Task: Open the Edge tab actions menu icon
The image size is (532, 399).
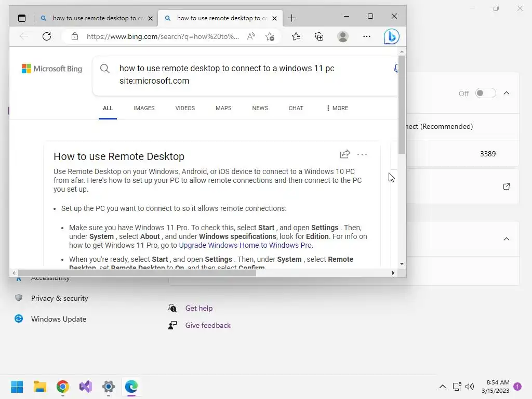Action: 22,18
